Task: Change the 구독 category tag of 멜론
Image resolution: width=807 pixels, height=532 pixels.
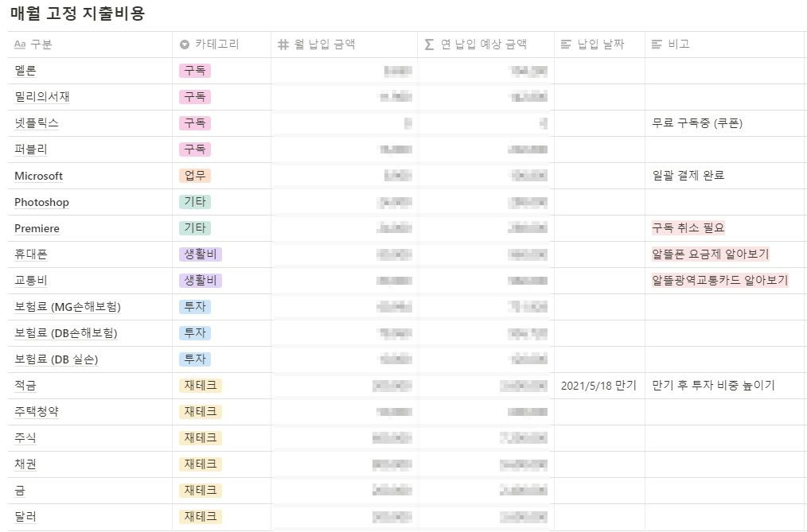Action: [x=195, y=71]
